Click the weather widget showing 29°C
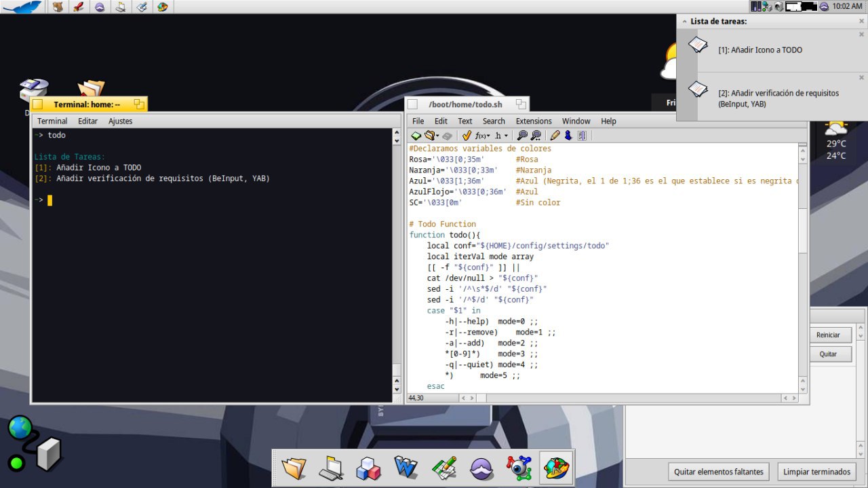 coord(835,141)
